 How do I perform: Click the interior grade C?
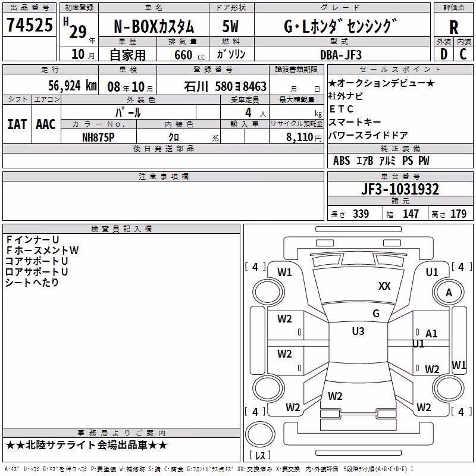click(463, 54)
